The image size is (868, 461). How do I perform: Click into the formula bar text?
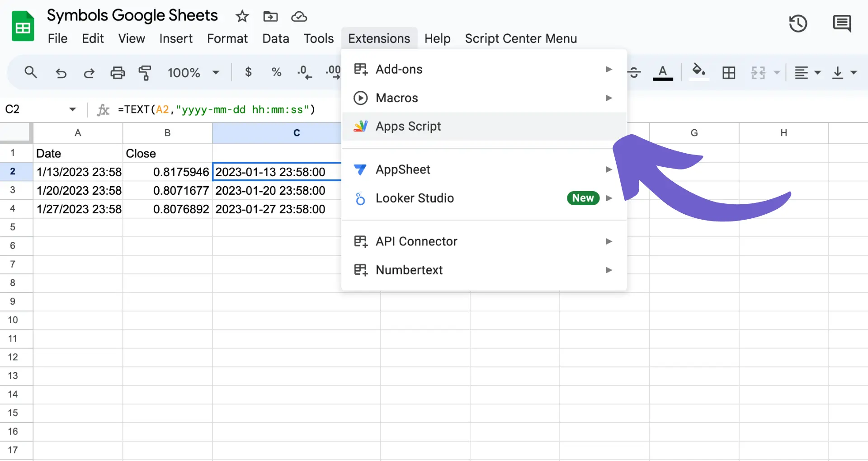(216, 109)
